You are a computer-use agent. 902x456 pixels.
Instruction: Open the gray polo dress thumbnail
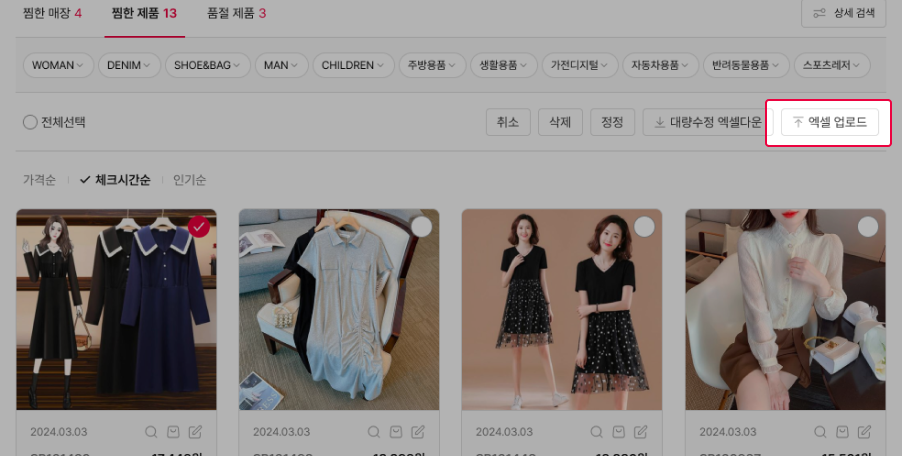tap(339, 309)
